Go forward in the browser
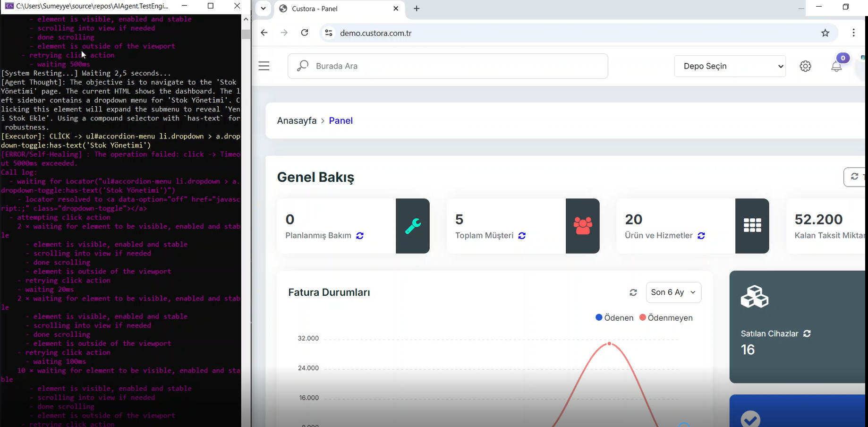 284,33
